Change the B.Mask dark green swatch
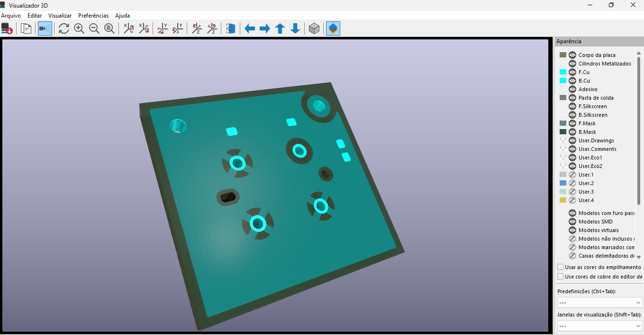 coord(563,132)
